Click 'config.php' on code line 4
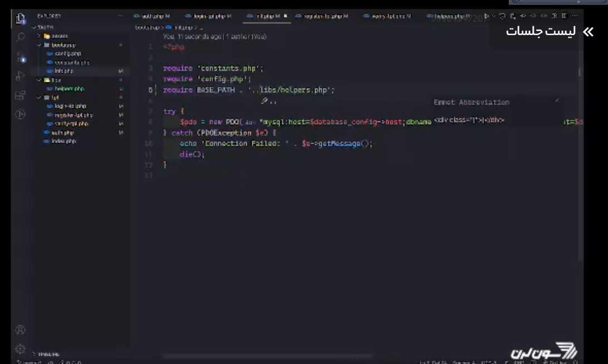This screenshot has width=608, height=364. click(222, 79)
